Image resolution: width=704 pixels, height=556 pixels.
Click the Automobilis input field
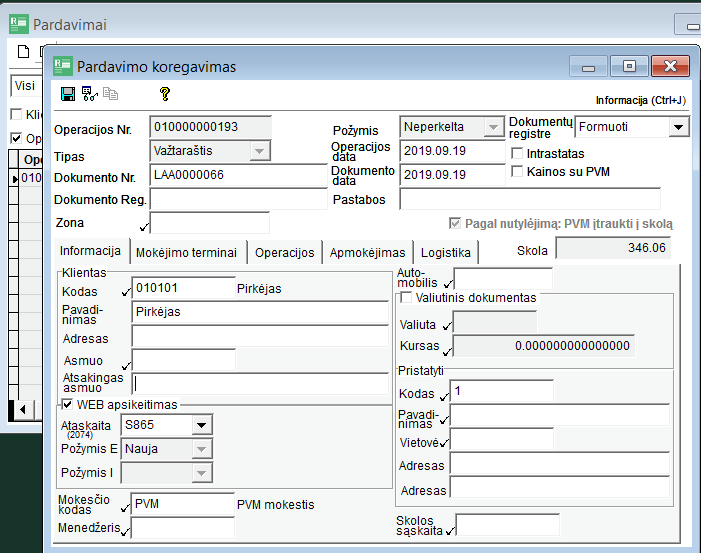pos(503,279)
